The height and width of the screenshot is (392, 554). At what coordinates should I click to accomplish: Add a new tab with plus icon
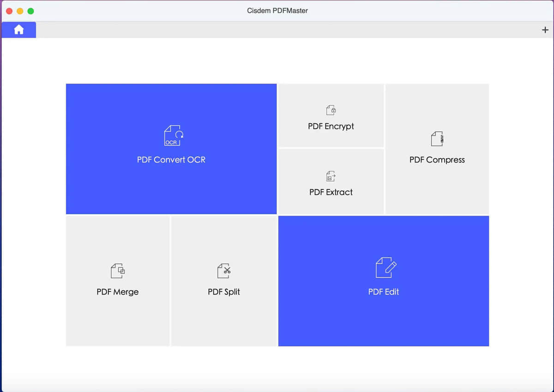click(x=545, y=30)
